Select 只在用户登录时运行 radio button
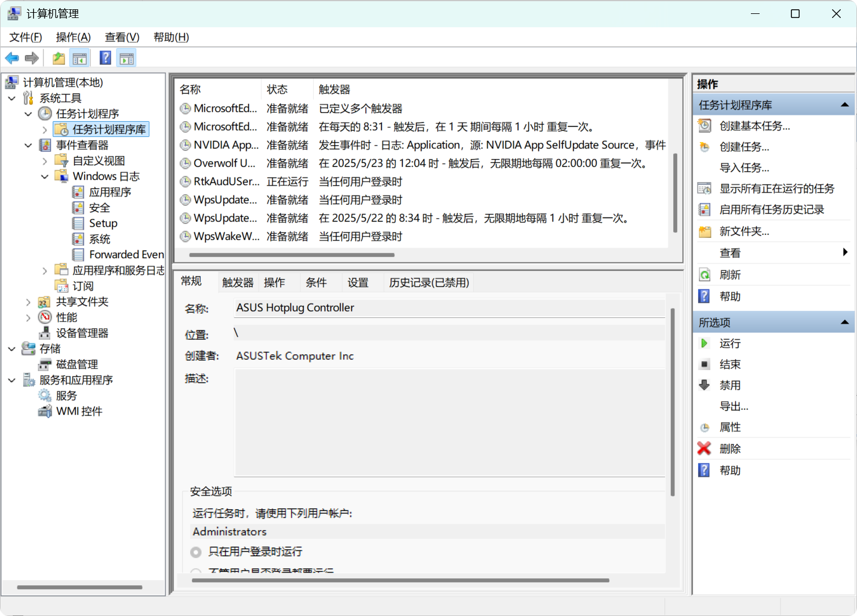Image resolution: width=857 pixels, height=616 pixels. 196,552
